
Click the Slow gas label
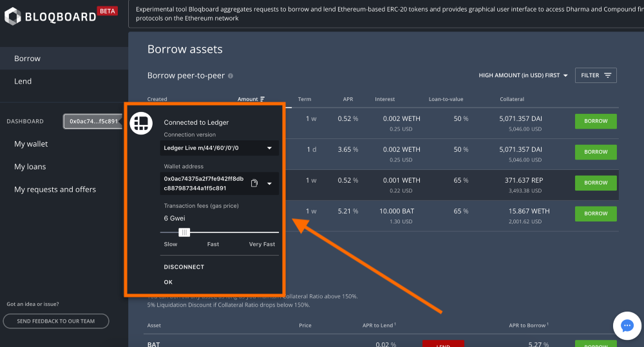(171, 245)
